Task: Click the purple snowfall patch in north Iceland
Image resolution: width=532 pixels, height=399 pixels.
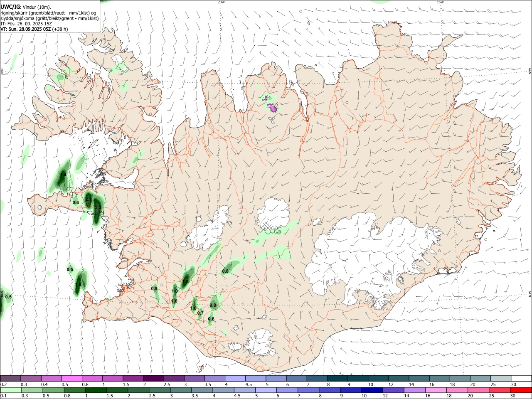Action: pos(273,108)
